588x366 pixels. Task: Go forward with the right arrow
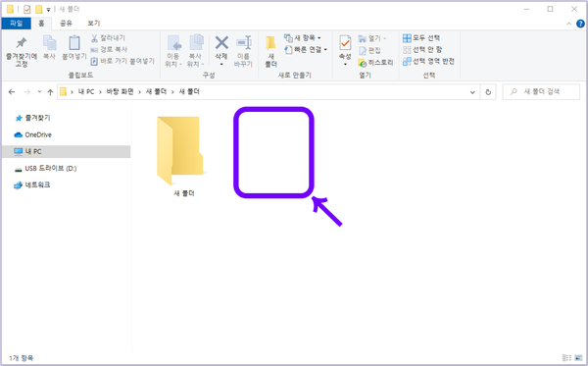(26, 92)
